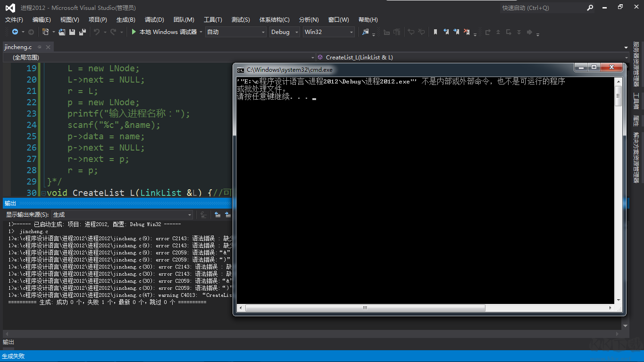
Task: Click the Find in Files icon
Action: point(365,32)
